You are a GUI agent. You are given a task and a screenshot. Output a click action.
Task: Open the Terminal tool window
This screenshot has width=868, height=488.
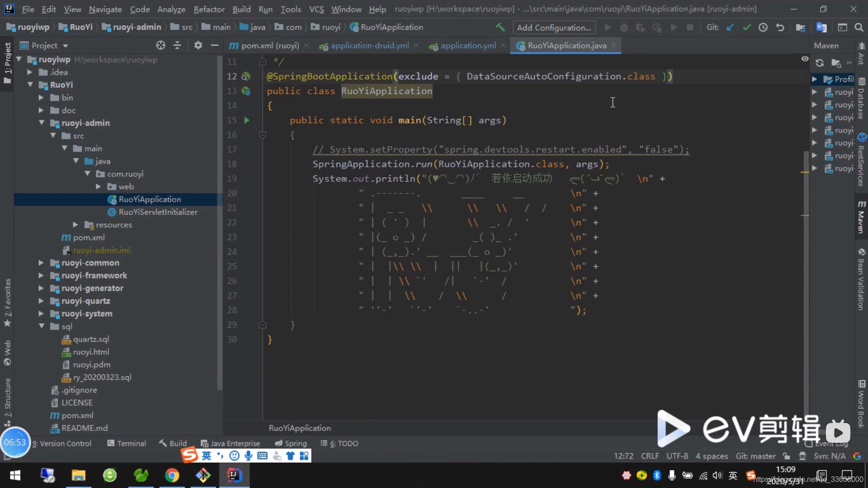pyautogui.click(x=127, y=443)
